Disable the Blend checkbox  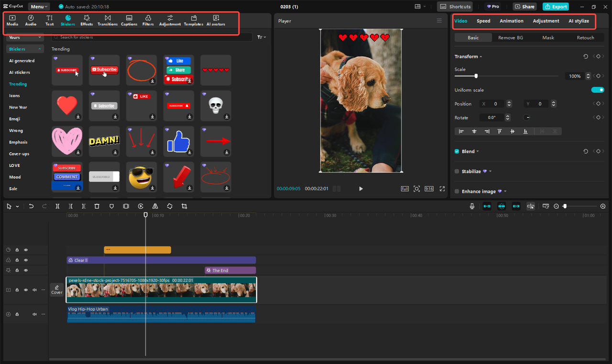[x=457, y=151]
